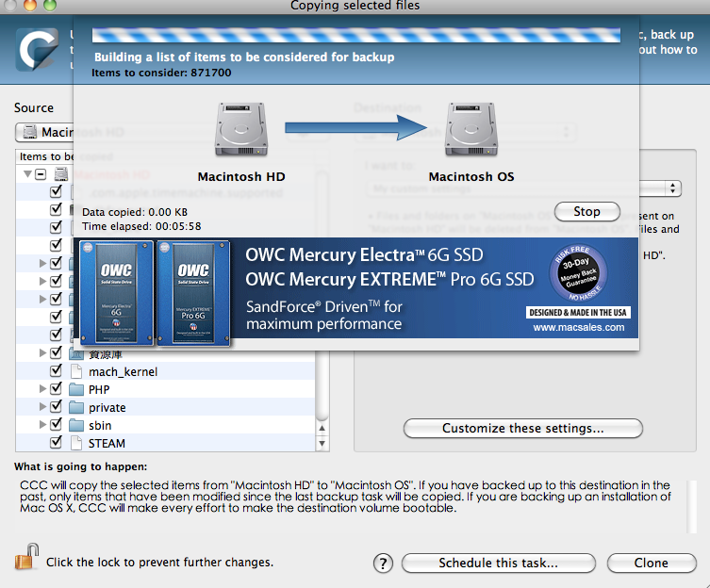Image resolution: width=710 pixels, height=588 pixels.
Task: Select the STEAM row label
Action: click(x=107, y=444)
